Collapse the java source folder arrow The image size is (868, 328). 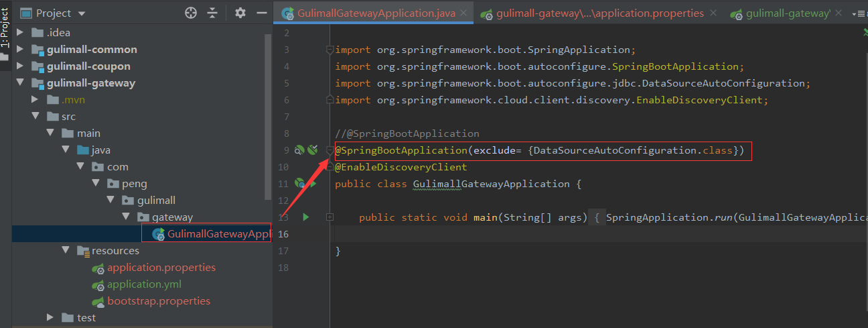(x=66, y=150)
